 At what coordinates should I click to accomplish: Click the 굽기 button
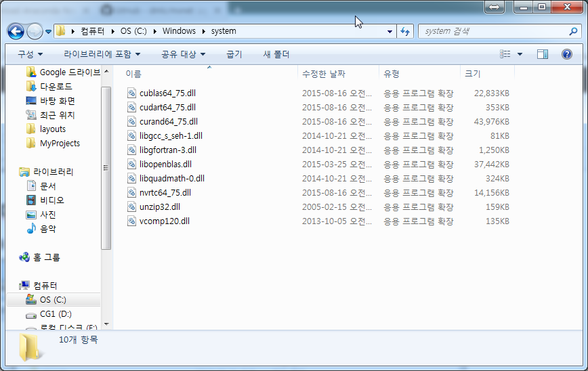pyautogui.click(x=234, y=54)
